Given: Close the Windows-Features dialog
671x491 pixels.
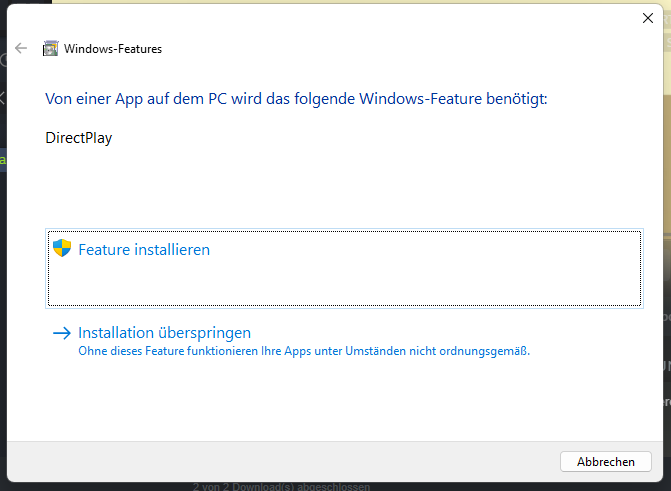Looking at the screenshot, I should click(647, 18).
